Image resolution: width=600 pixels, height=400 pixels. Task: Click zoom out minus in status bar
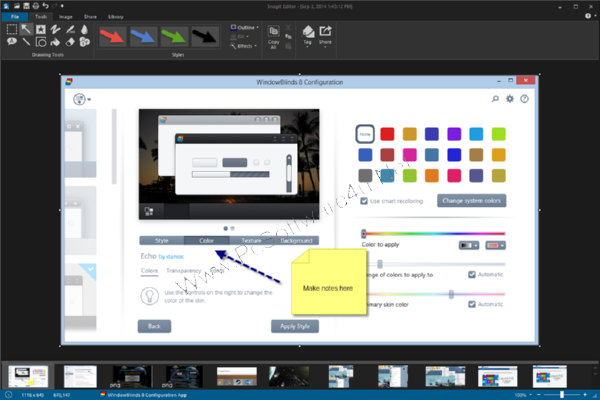(539, 395)
